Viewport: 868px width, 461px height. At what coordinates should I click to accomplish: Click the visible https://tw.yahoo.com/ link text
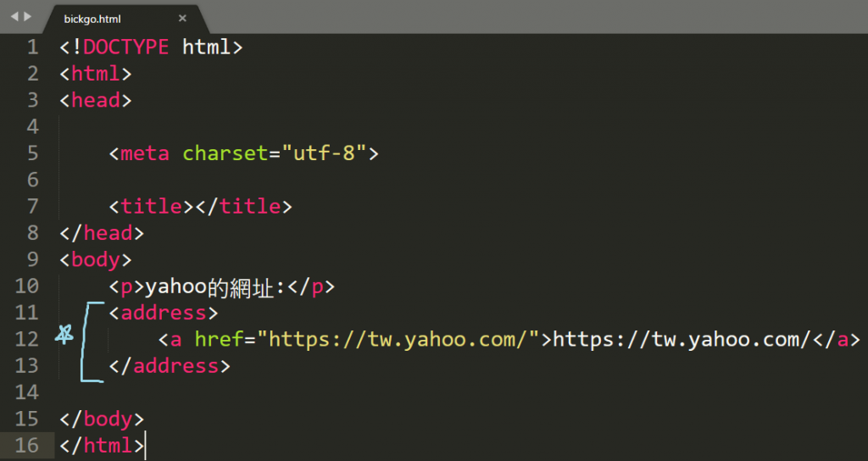682,339
